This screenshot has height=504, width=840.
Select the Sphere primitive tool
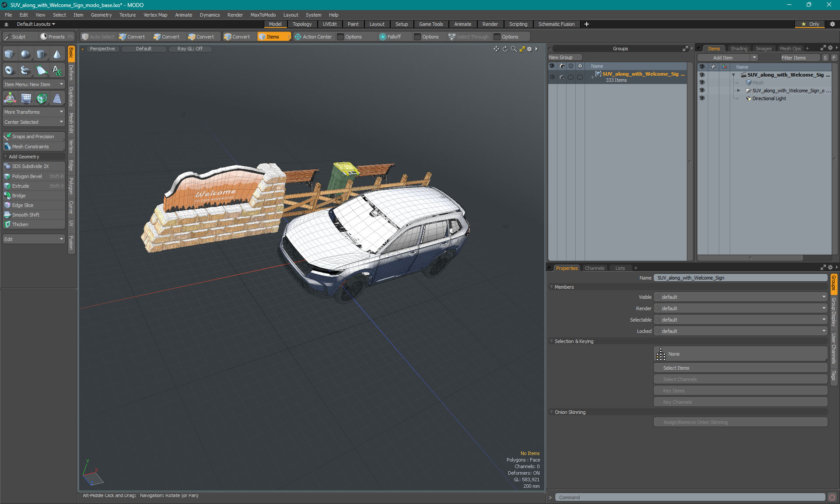pos(25,54)
